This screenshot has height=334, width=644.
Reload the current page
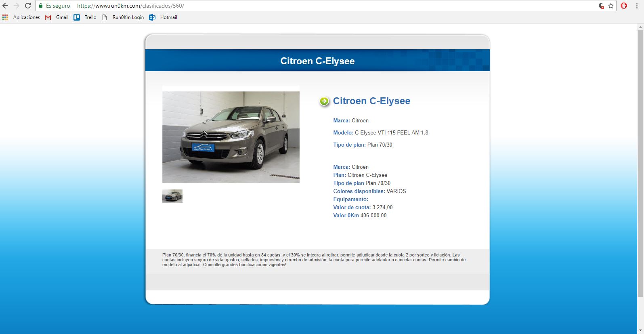[28, 6]
